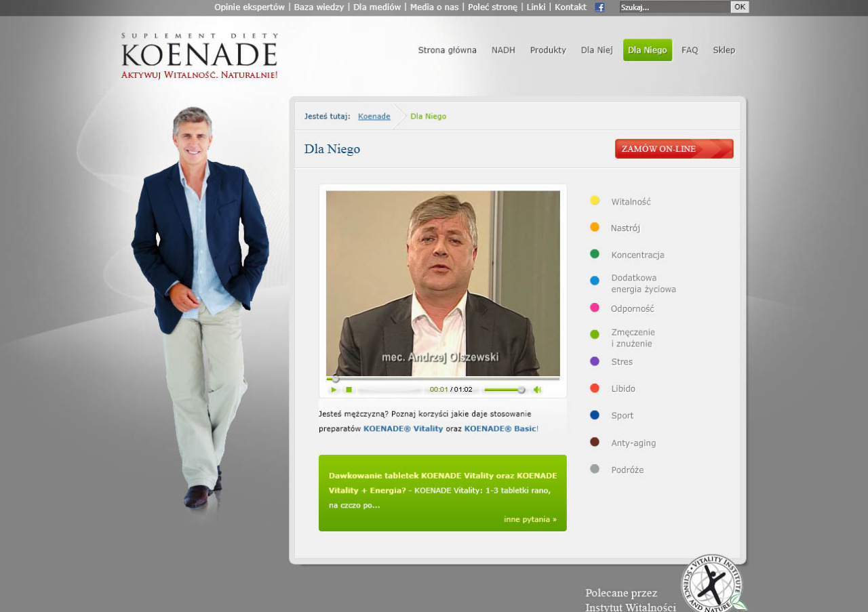This screenshot has height=612, width=868.
Task: Follow the Koenade breadcrumb link
Action: click(x=374, y=117)
